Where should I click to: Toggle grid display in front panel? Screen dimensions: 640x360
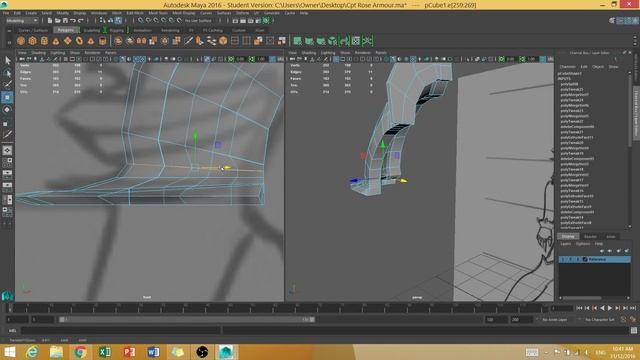(65, 59)
